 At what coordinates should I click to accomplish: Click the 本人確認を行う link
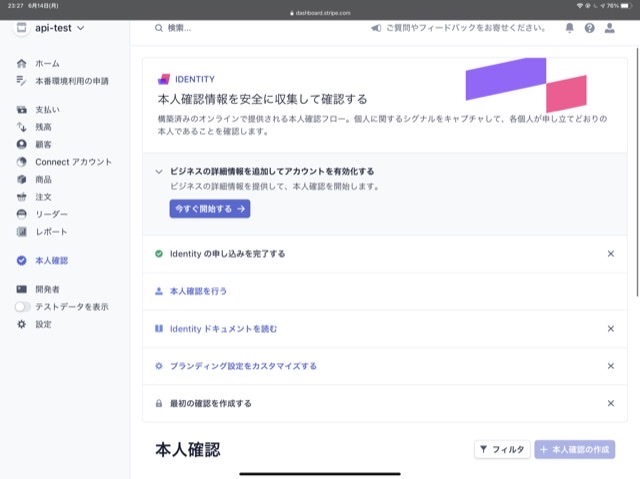[198, 291]
